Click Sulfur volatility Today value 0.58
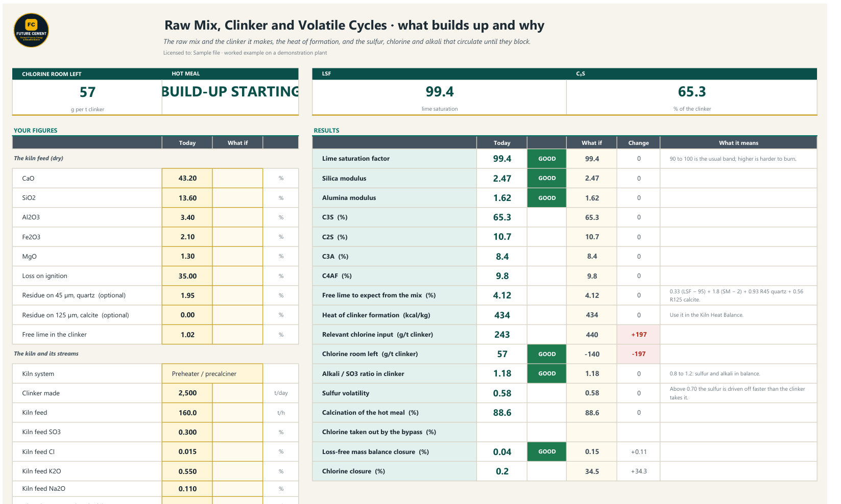 click(x=501, y=393)
